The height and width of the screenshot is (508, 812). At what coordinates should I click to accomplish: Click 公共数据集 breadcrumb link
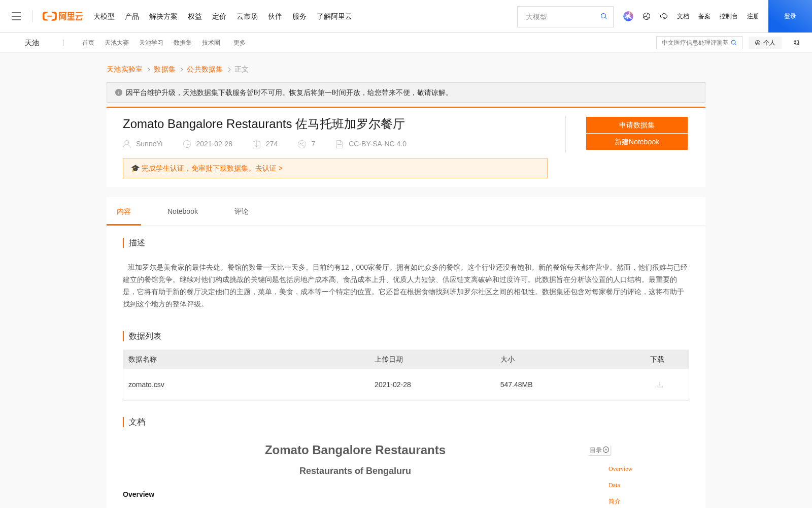(x=205, y=69)
